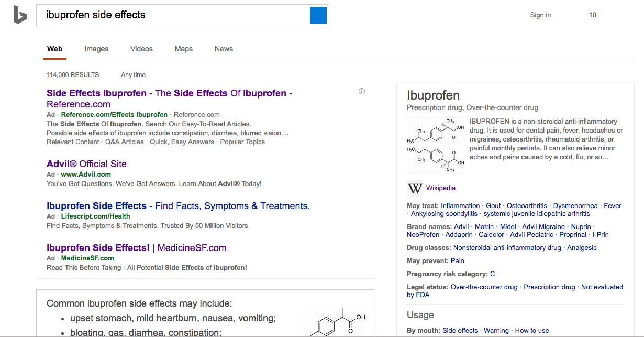Click the ibuprofen chemical structure image
Image resolution: width=644 pixels, height=337 pixels.
pyautogui.click(x=436, y=145)
